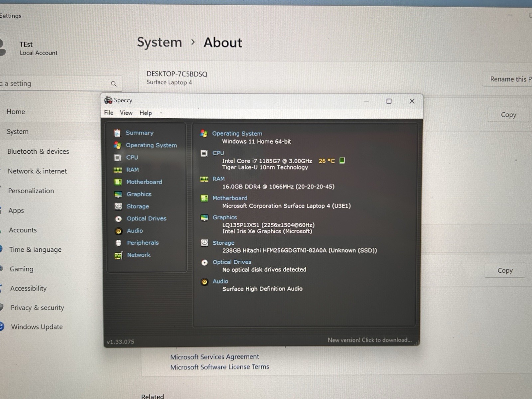Click the Optical Drives icon in summary panel
Screen dimensions: 532x399
coord(204,263)
